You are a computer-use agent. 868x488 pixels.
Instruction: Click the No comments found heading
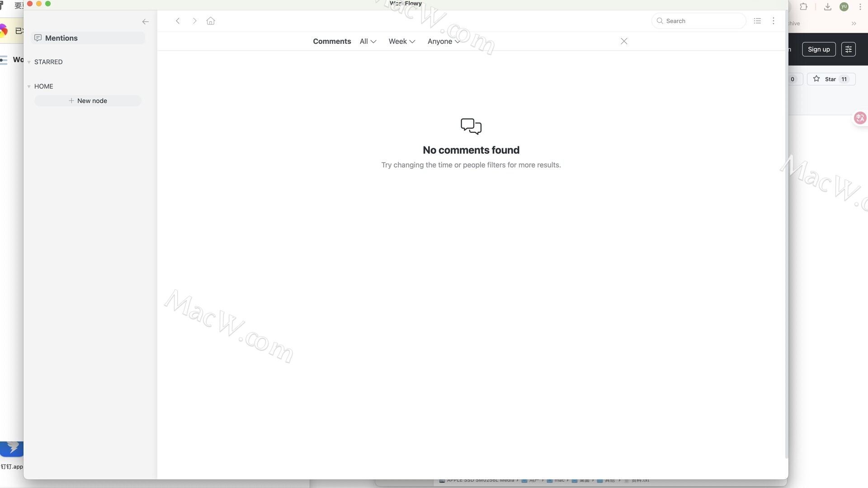(471, 150)
